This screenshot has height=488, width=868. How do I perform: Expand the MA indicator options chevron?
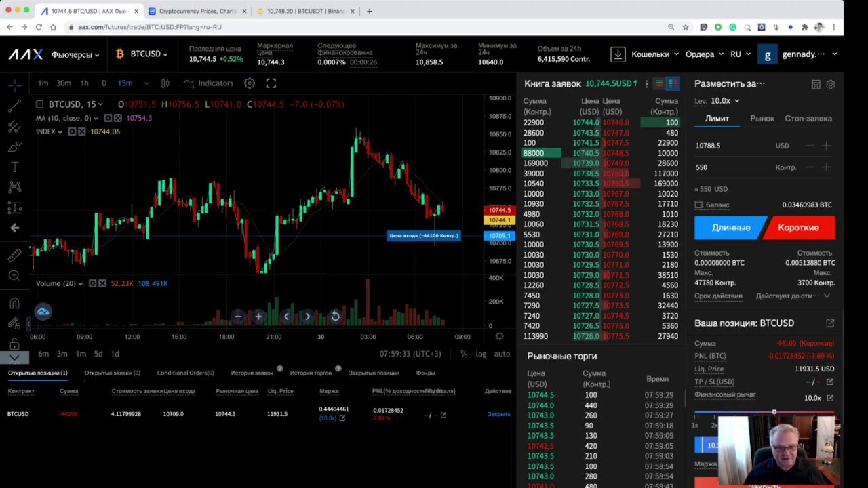[x=96, y=118]
